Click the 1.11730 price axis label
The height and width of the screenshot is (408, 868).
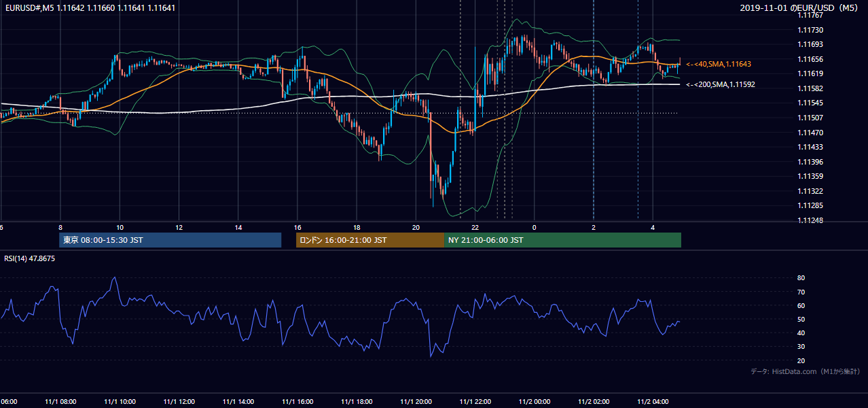[x=810, y=31]
